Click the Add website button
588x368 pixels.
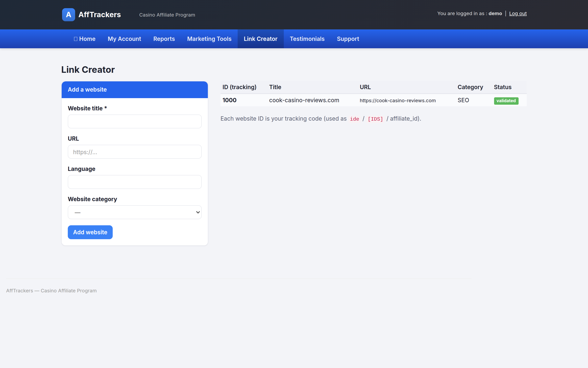coord(90,232)
